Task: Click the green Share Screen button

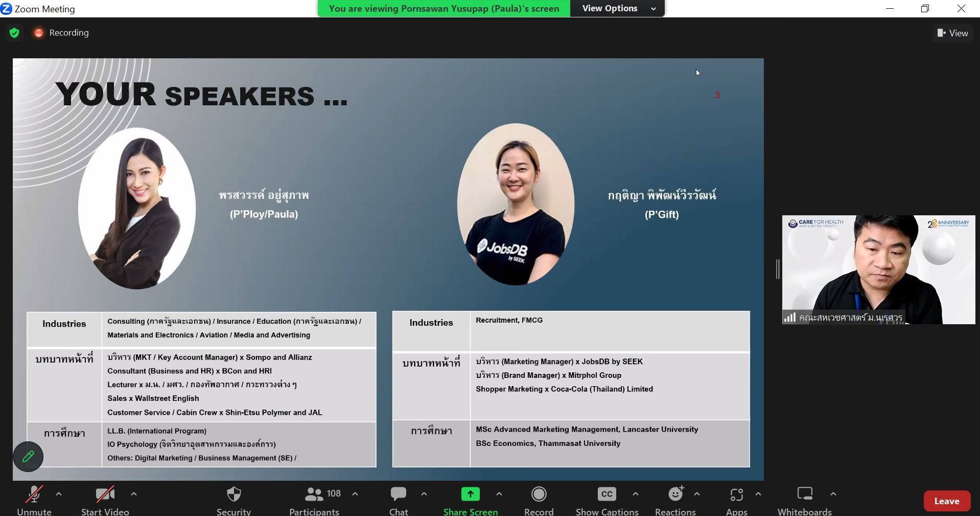Action: [471, 500]
